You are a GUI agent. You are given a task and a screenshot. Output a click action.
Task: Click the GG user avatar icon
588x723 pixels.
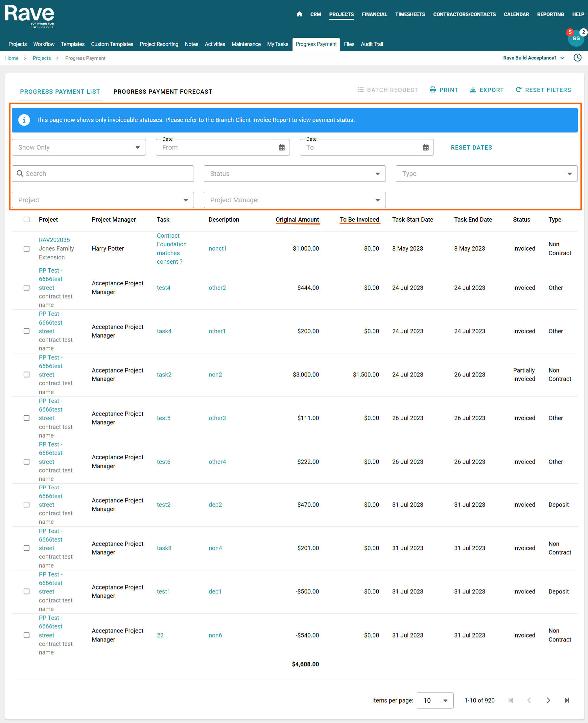(576, 38)
